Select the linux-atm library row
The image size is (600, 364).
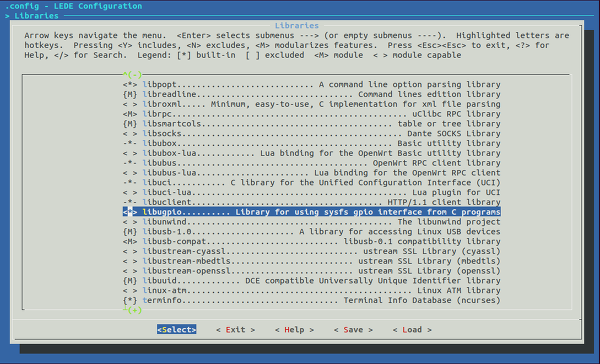321,291
